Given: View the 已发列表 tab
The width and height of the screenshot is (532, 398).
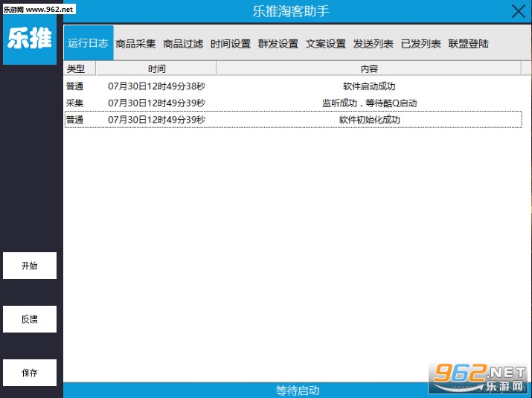Looking at the screenshot, I should (x=420, y=44).
